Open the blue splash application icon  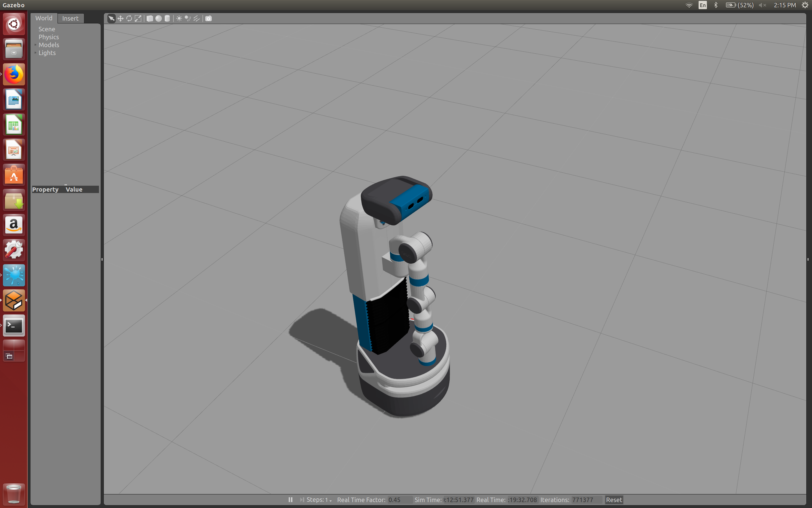coord(14,275)
